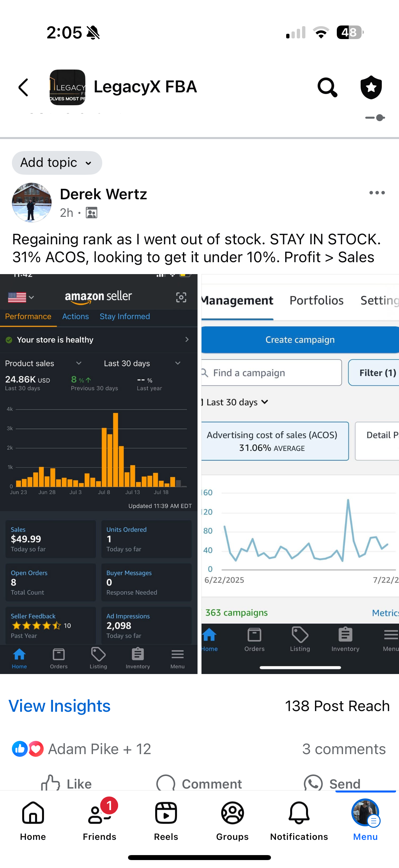
Task: Open the Reels tab
Action: point(166,821)
